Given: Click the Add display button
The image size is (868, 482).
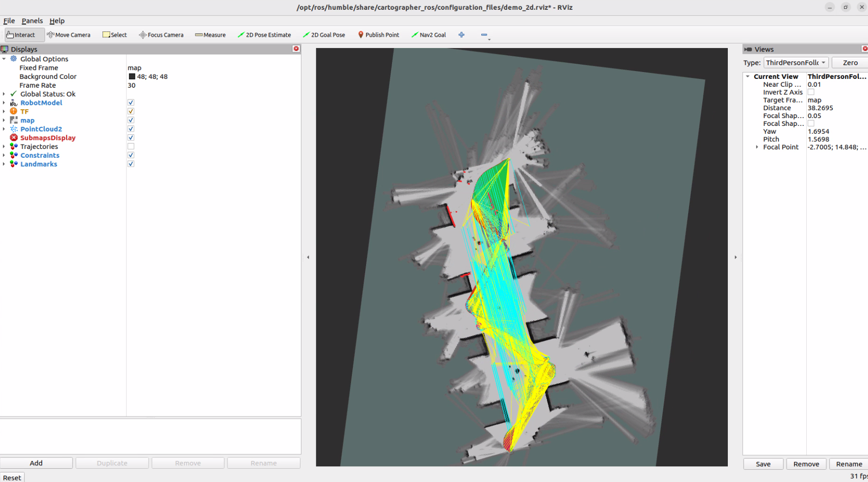Looking at the screenshot, I should [36, 463].
